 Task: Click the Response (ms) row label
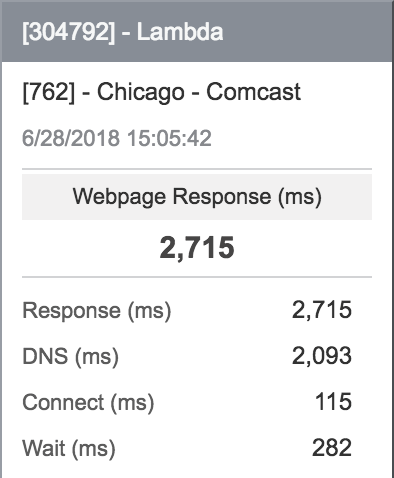point(97,311)
